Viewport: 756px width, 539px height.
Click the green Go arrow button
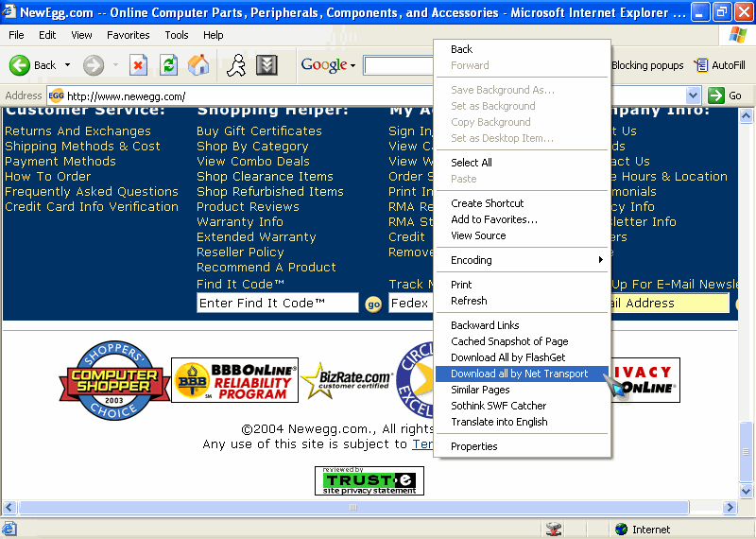pos(716,96)
